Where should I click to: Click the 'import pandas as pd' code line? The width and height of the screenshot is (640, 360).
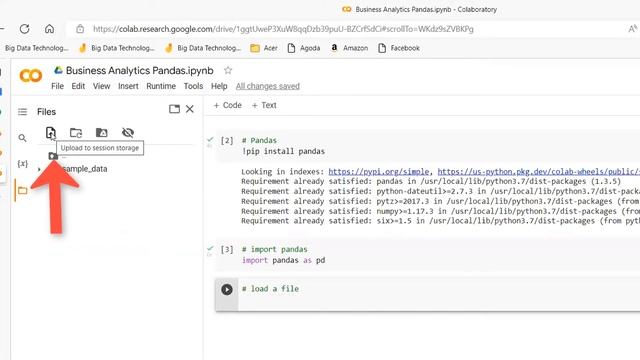coord(284,260)
